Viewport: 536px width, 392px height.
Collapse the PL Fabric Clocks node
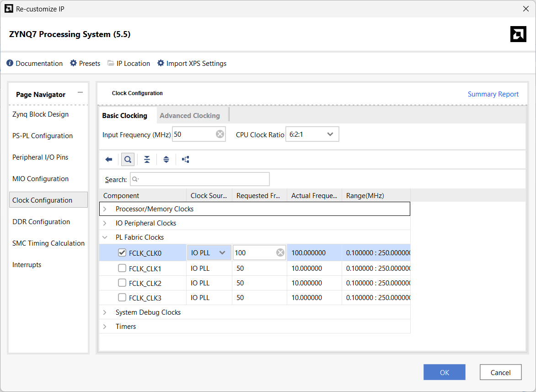coord(105,237)
